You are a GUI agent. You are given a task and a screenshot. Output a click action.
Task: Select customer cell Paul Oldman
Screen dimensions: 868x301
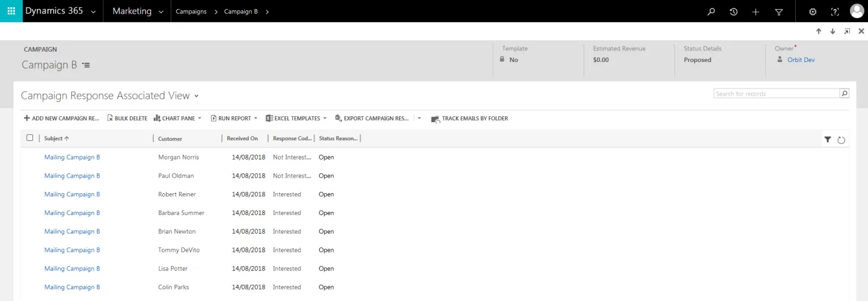176,176
